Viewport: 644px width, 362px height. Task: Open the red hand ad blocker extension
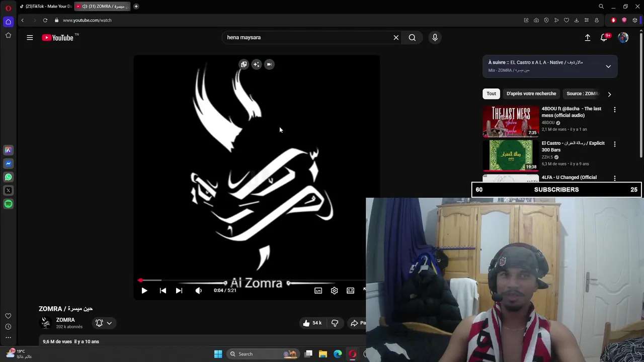(x=613, y=20)
